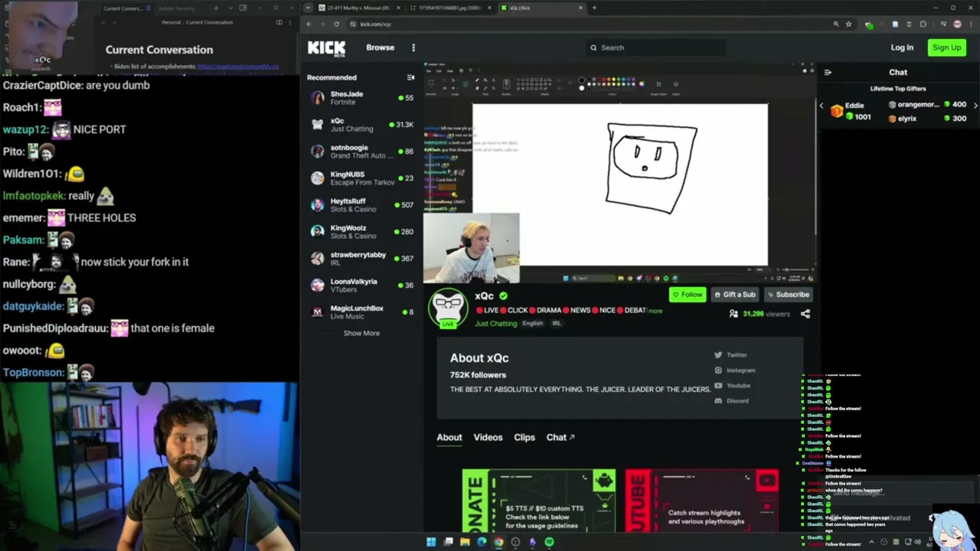Switch to the Videos tab

[488, 438]
